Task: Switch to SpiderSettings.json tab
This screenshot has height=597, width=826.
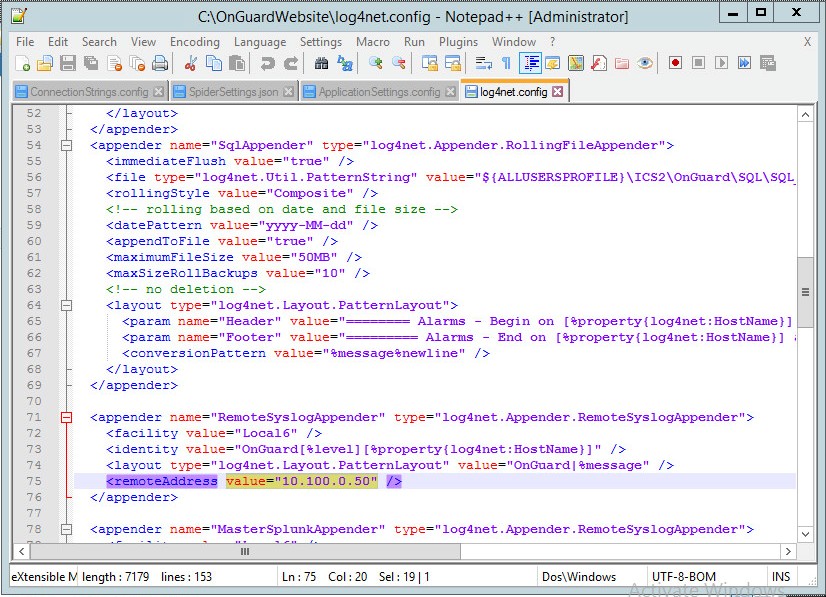Action: 233,92
